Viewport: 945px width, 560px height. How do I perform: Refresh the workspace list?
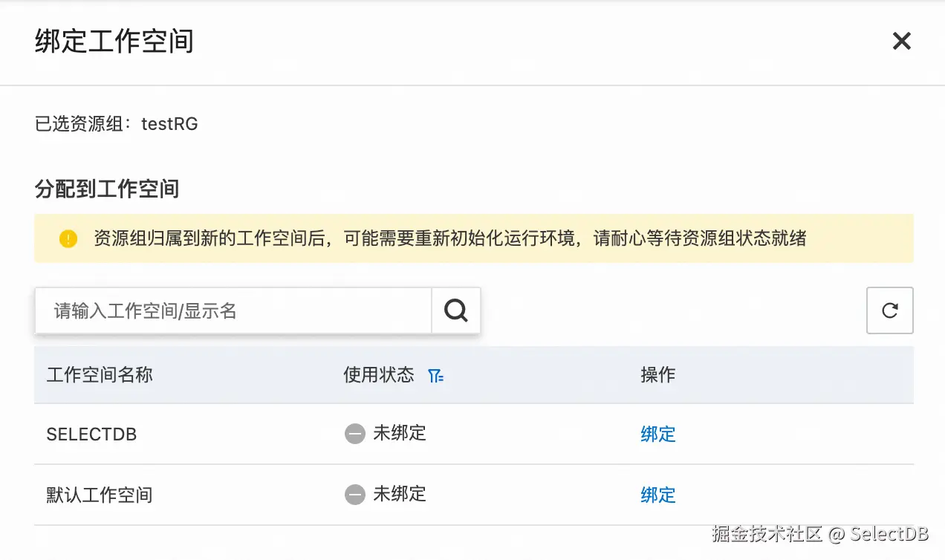[x=889, y=310]
